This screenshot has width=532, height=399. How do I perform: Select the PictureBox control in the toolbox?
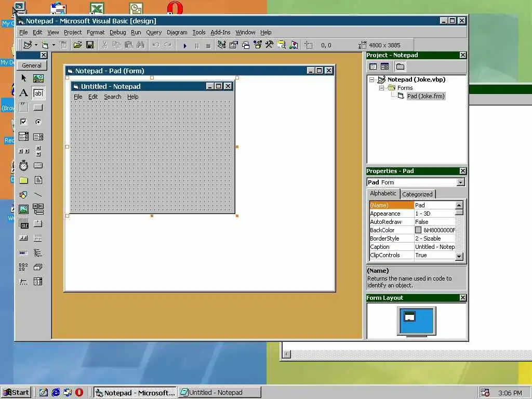[38, 78]
